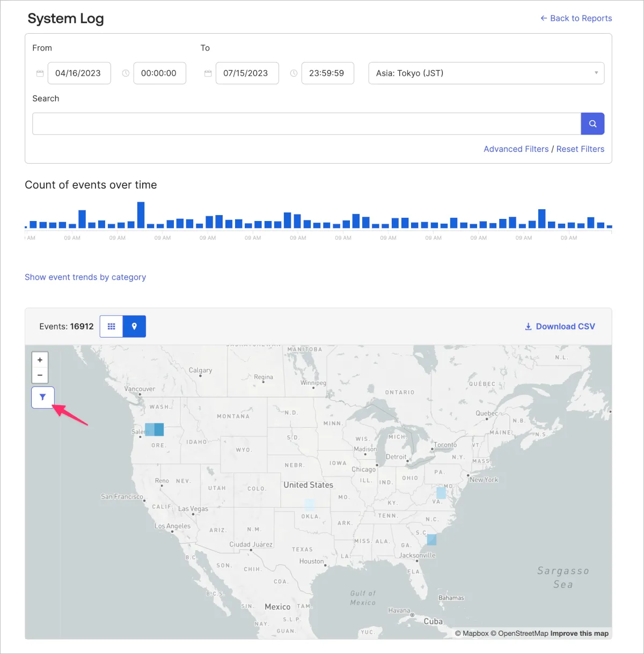The width and height of the screenshot is (644, 654).
Task: Switch to grid table view
Action: (112, 326)
